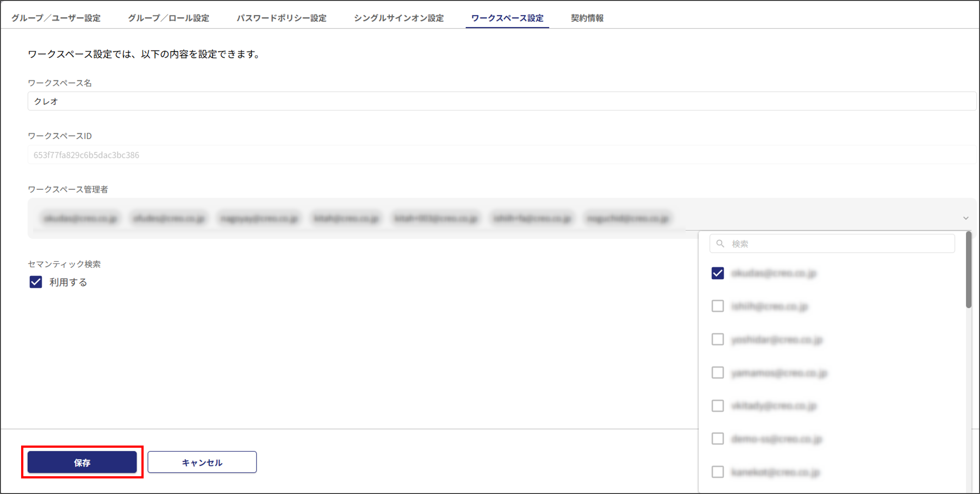Check the demo-ss@creo.co.jp checkbox
Viewport: 980px width, 494px height.
717,439
